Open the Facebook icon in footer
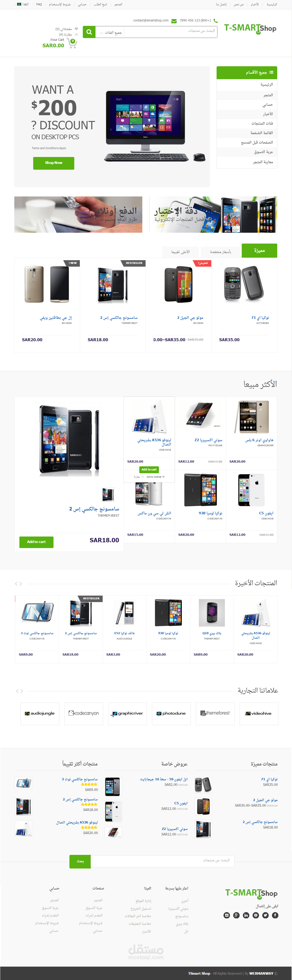 [x=275, y=915]
